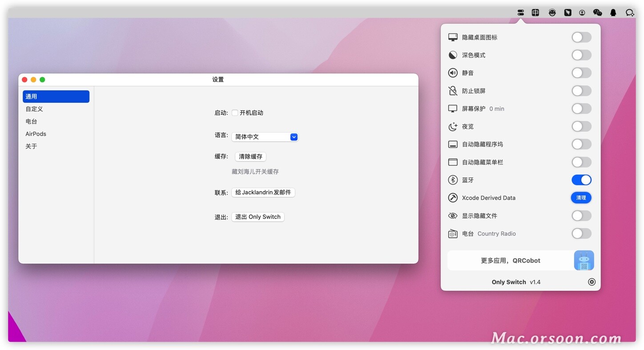The width and height of the screenshot is (644, 350).
Task: Toggle 自动隐藏菜单栏 switch
Action: [581, 162]
